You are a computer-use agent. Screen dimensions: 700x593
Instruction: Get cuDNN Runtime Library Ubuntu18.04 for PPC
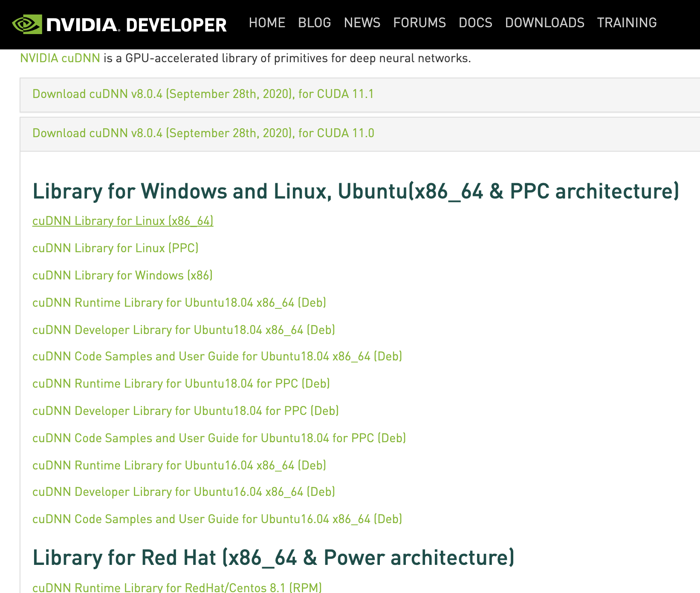(181, 383)
